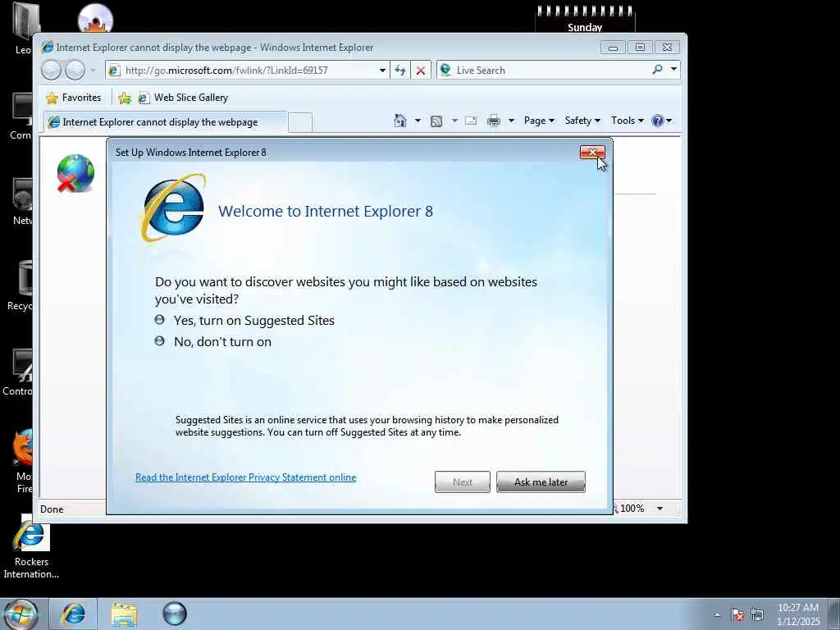Open the Help question mark menu

(x=662, y=121)
